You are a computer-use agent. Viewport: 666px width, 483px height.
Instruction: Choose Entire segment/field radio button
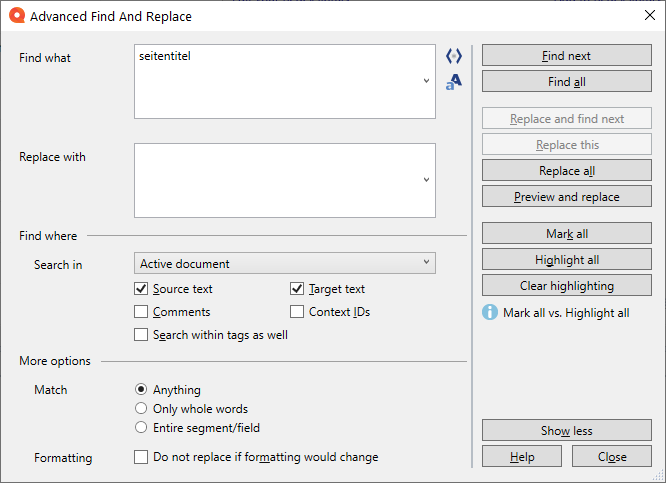coord(141,428)
